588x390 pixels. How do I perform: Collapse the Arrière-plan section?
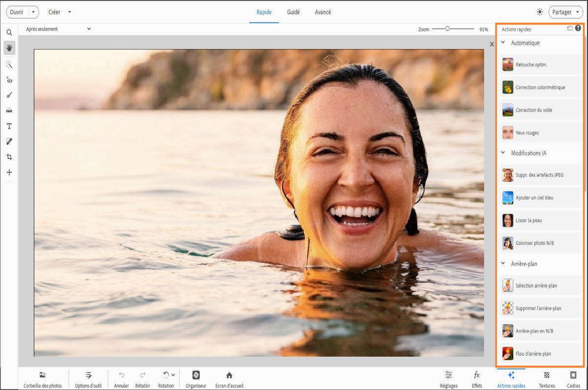503,263
